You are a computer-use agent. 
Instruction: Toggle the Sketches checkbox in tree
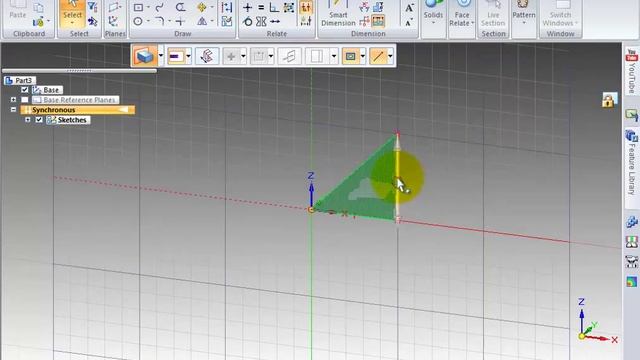39,120
